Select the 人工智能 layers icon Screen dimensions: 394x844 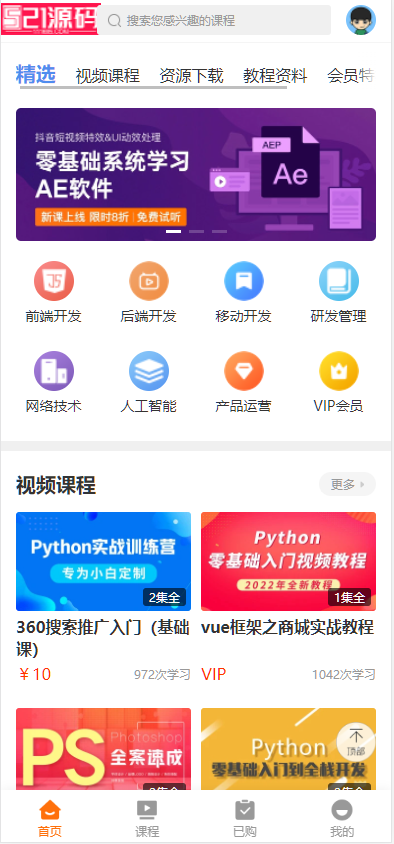pyautogui.click(x=149, y=371)
